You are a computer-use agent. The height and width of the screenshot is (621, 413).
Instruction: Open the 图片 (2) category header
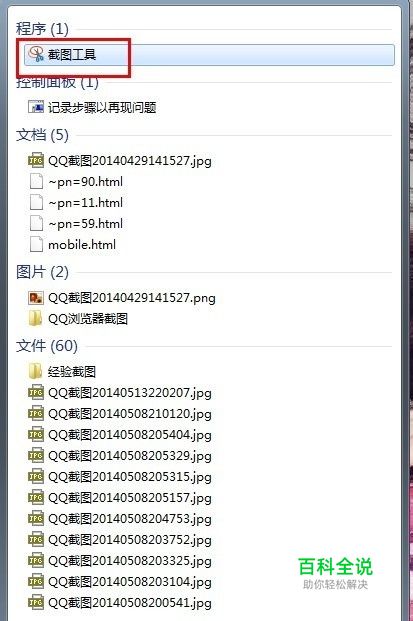(x=42, y=272)
